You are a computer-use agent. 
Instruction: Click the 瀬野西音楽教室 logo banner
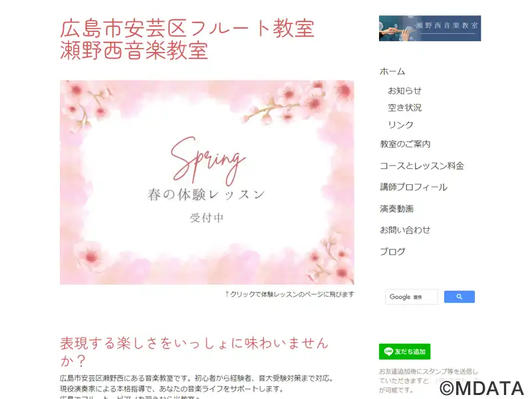(430, 28)
